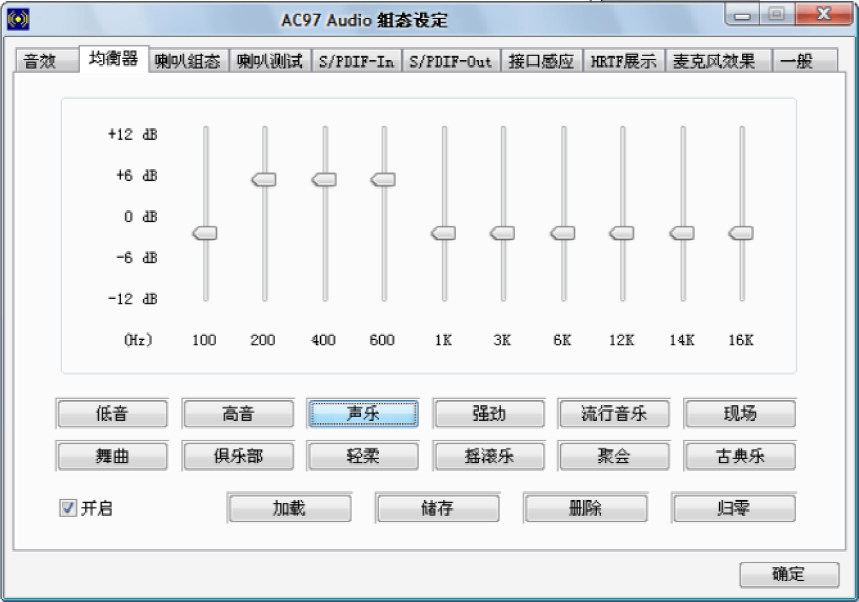Click the 删除 button
The height and width of the screenshot is (602, 859).
[x=586, y=508]
